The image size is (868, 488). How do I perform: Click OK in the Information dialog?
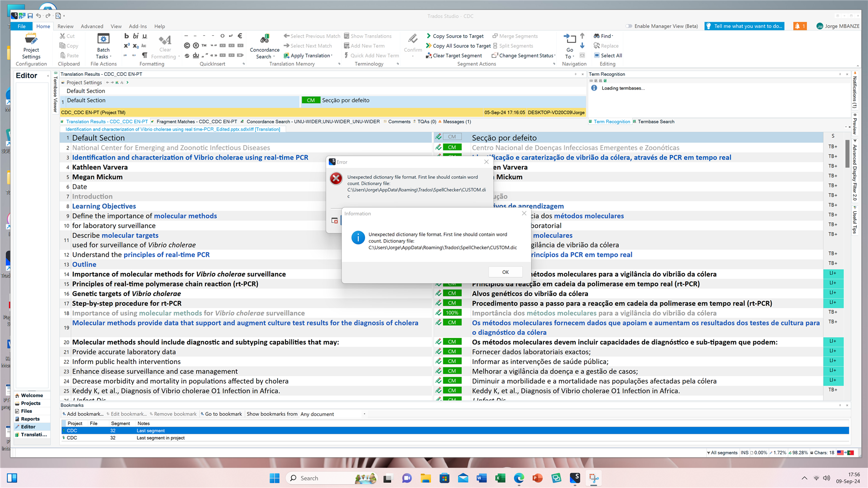[505, 272]
